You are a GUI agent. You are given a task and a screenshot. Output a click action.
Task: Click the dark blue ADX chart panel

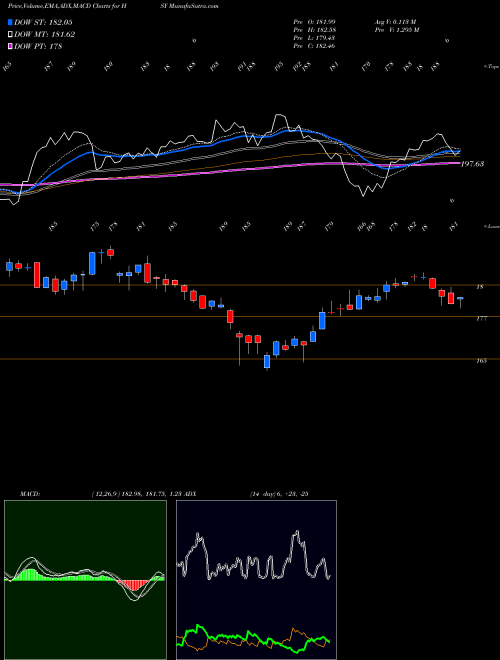click(256, 580)
